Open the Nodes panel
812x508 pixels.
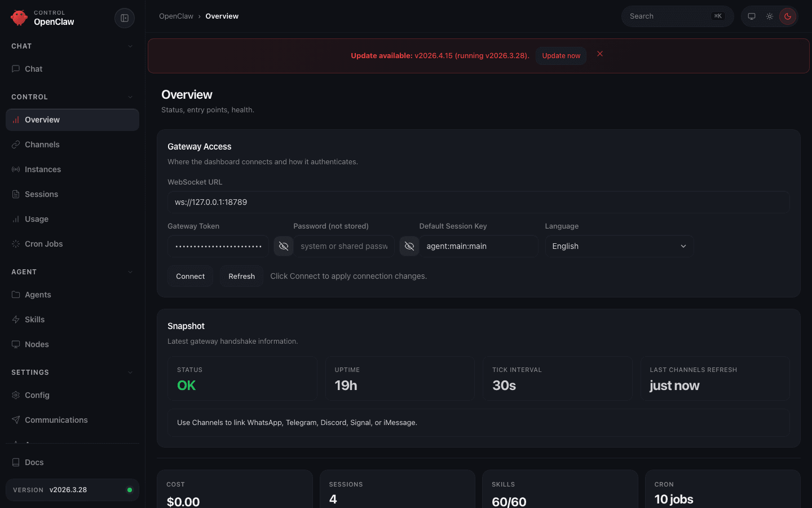pos(37,344)
